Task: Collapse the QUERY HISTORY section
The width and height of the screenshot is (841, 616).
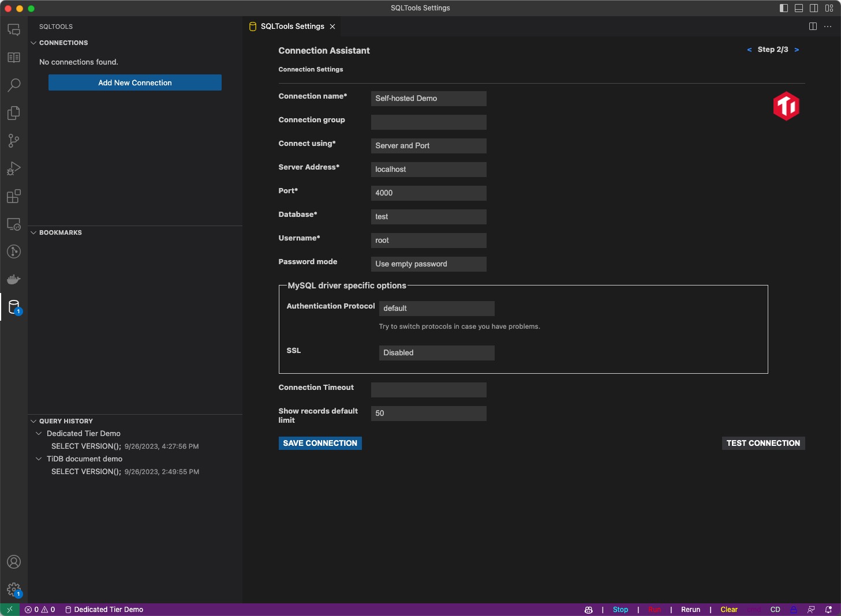Action: [33, 422]
